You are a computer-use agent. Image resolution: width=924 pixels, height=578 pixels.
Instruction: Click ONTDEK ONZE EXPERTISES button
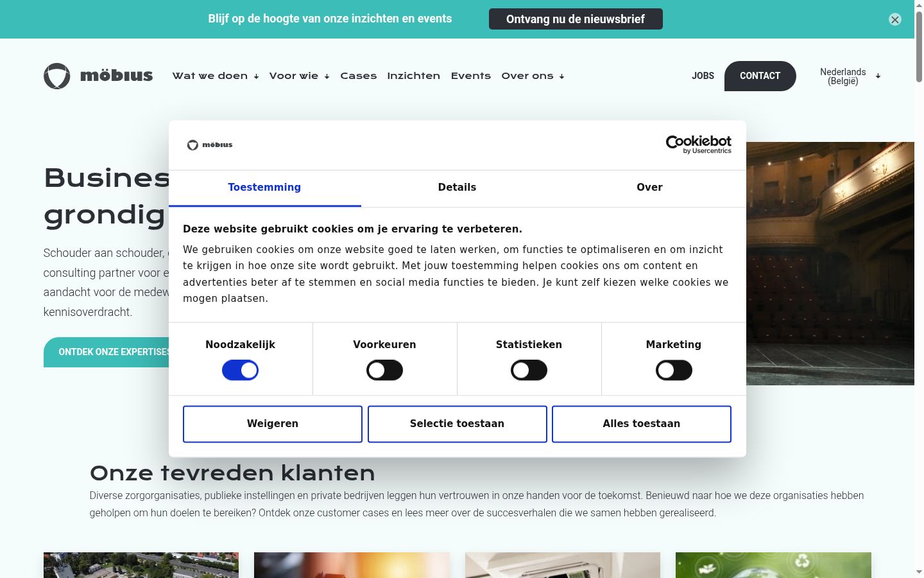click(x=107, y=352)
